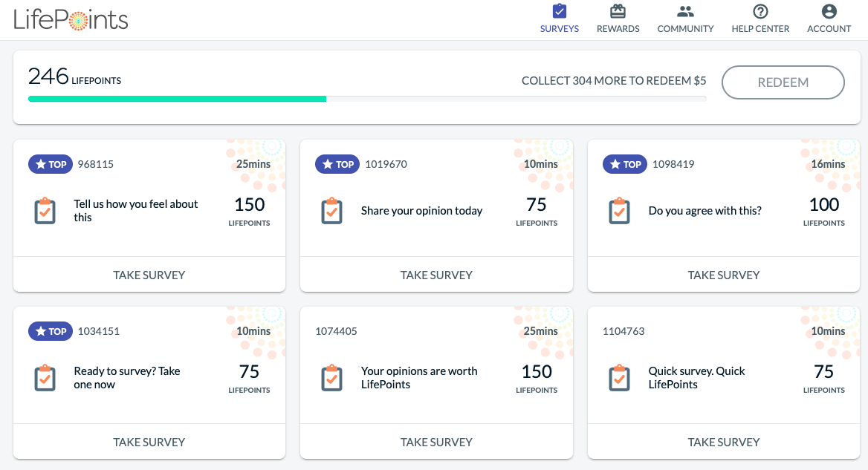Click the 246 LifePoints balance
Image resolution: width=868 pixels, height=470 pixels.
75,77
